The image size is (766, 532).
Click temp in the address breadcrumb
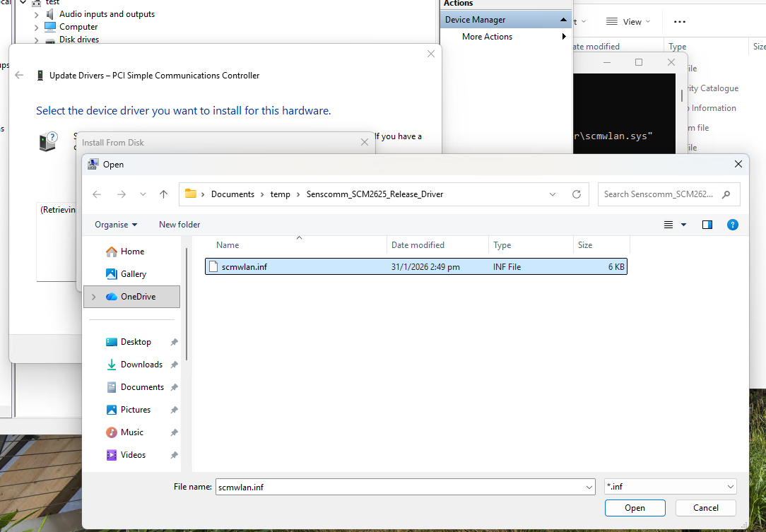pyautogui.click(x=281, y=194)
